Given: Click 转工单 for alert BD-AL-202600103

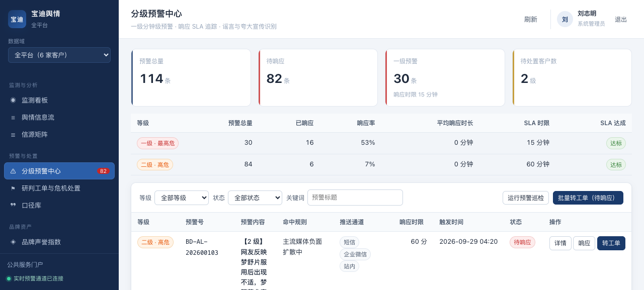Looking at the screenshot, I should click(611, 243).
